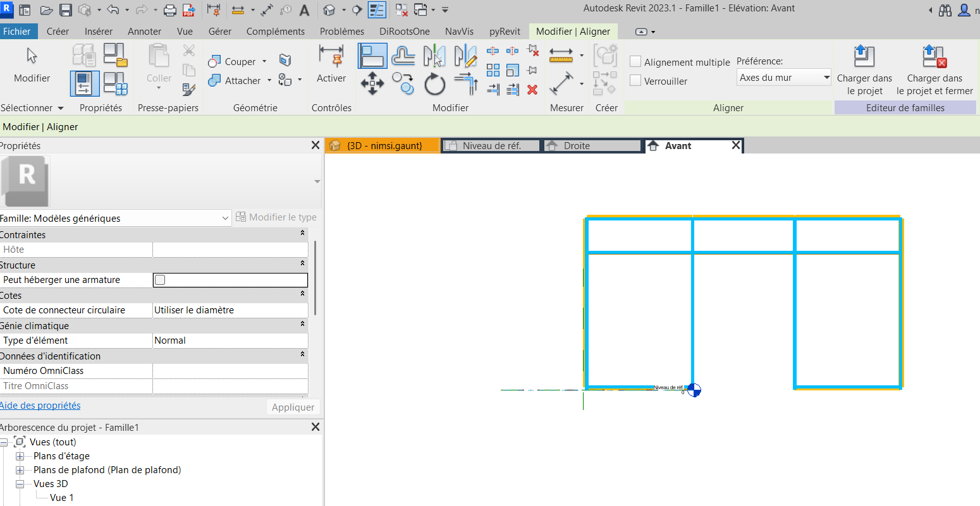
Task: Switch to the Droite view tab
Action: (592, 146)
